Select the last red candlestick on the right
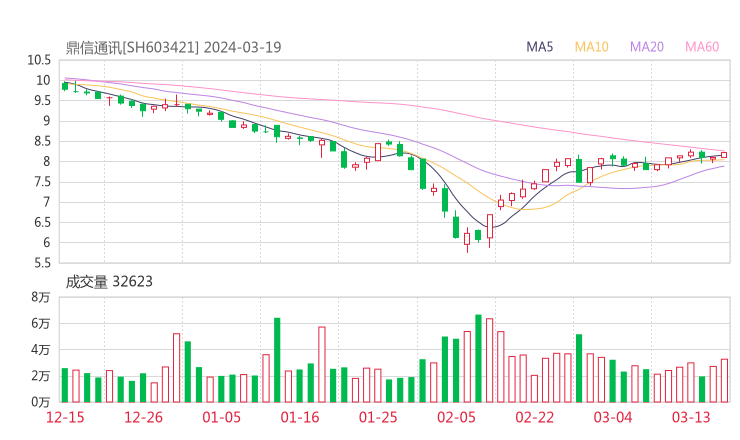The height and width of the screenshot is (440, 740). (724, 155)
